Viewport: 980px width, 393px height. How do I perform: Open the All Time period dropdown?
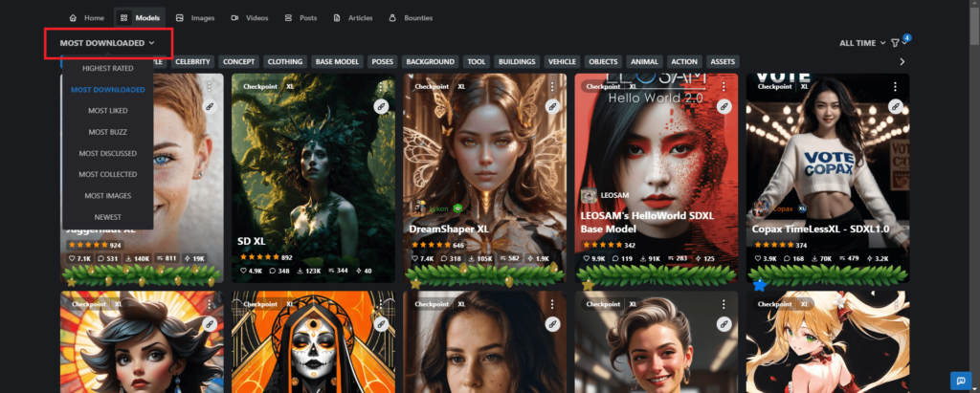(861, 43)
